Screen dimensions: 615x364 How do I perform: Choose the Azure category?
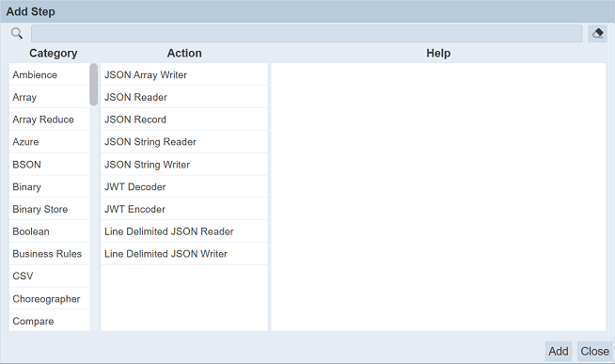click(x=50, y=142)
